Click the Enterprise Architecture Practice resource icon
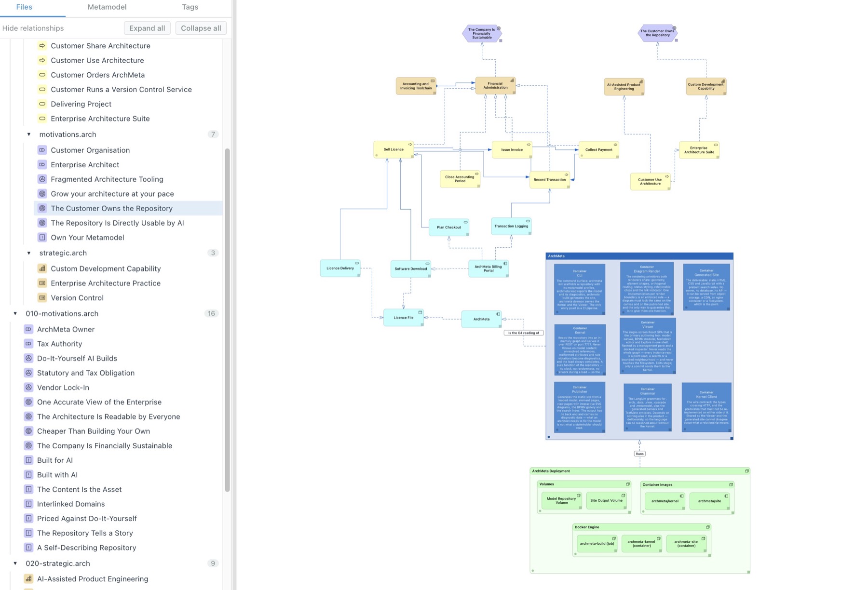The height and width of the screenshot is (590, 868). (42, 283)
